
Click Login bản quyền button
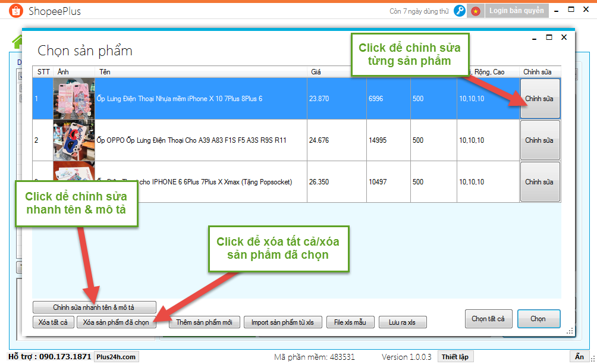516,11
